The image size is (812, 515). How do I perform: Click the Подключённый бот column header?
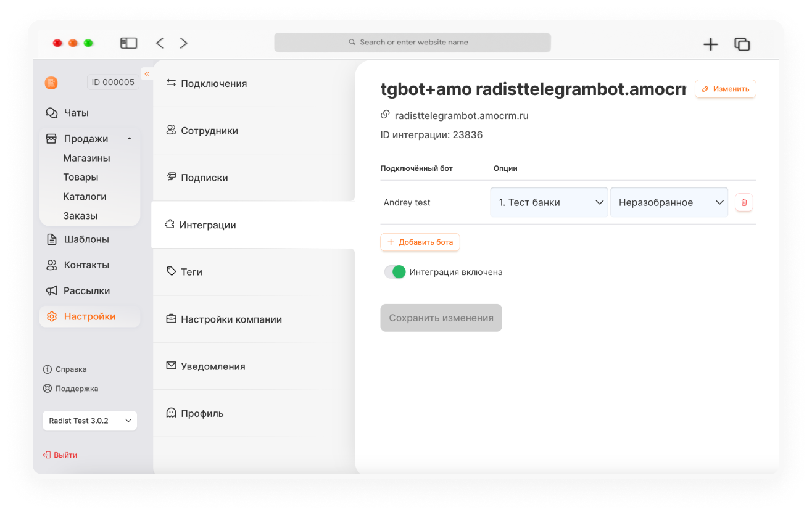point(416,168)
